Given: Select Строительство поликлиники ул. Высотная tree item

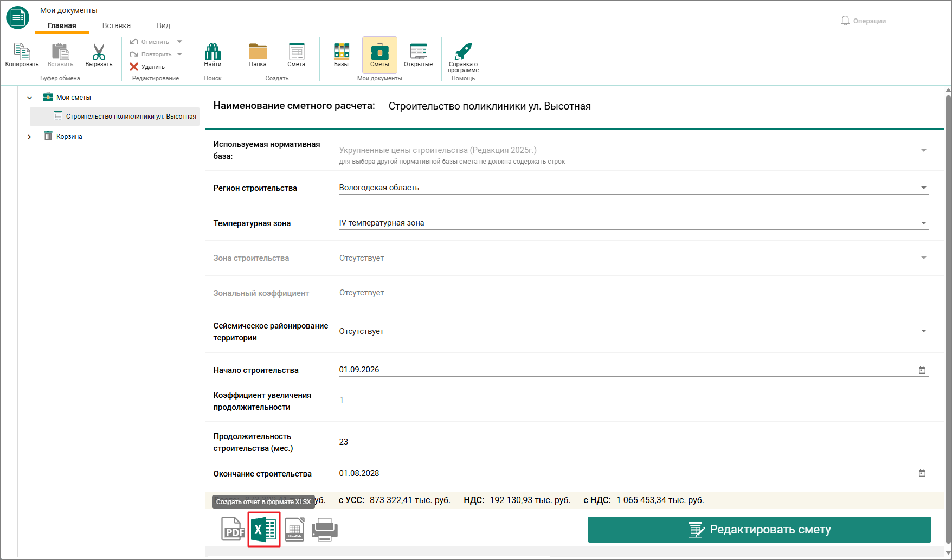Looking at the screenshot, I should [115, 116].
